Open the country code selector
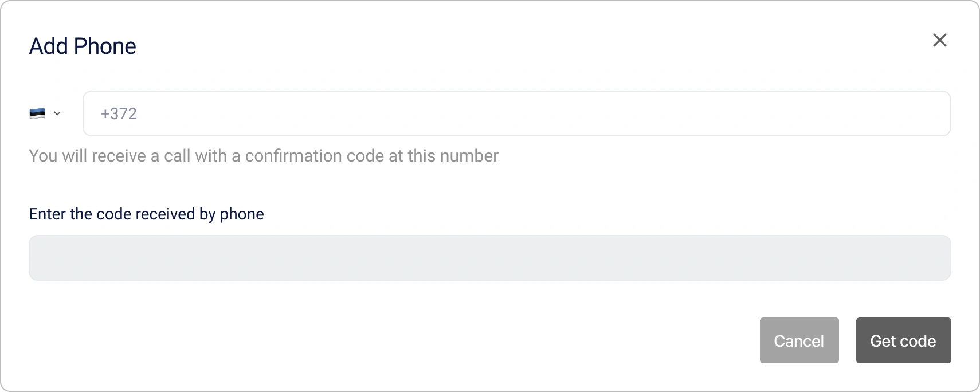 (46, 113)
